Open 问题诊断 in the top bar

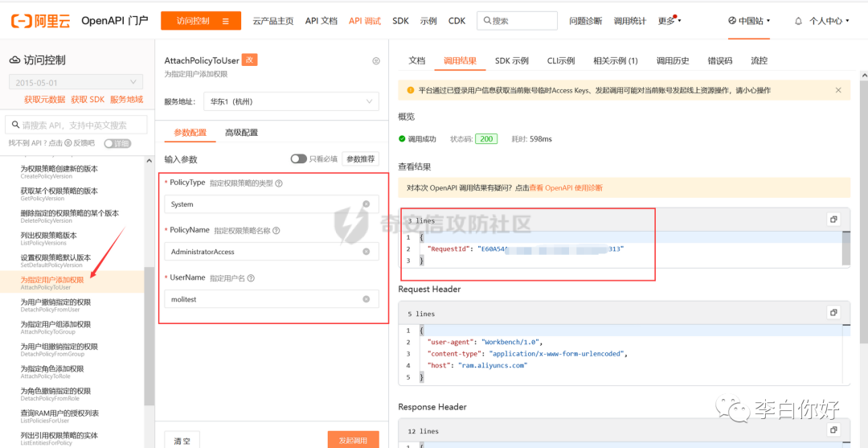(x=586, y=21)
